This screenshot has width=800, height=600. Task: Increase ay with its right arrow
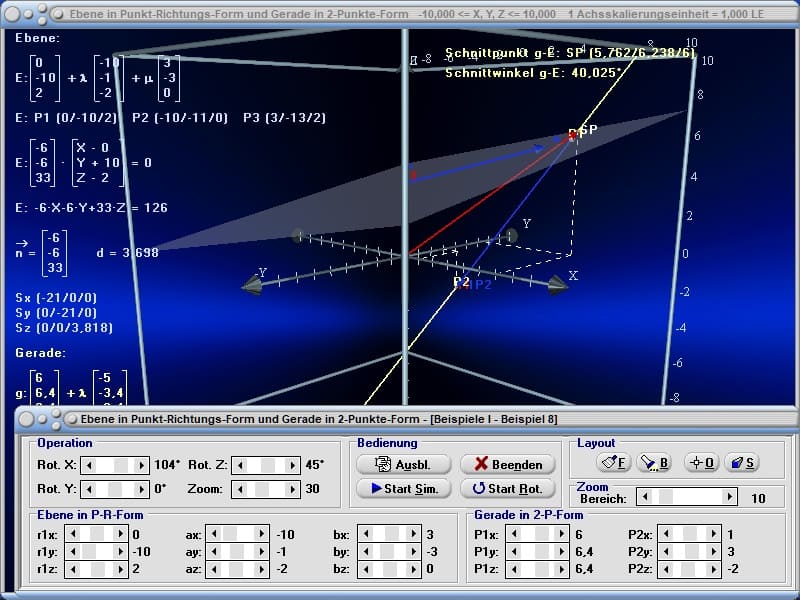[261, 551]
